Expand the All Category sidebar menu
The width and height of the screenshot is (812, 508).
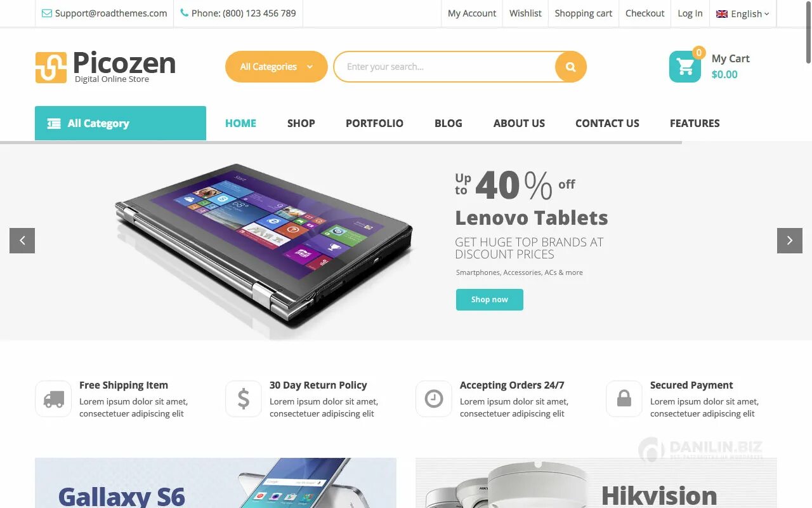(x=121, y=123)
